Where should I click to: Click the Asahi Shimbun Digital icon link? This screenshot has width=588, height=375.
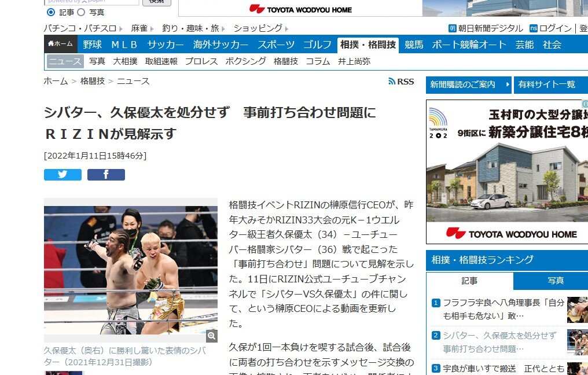click(x=452, y=28)
